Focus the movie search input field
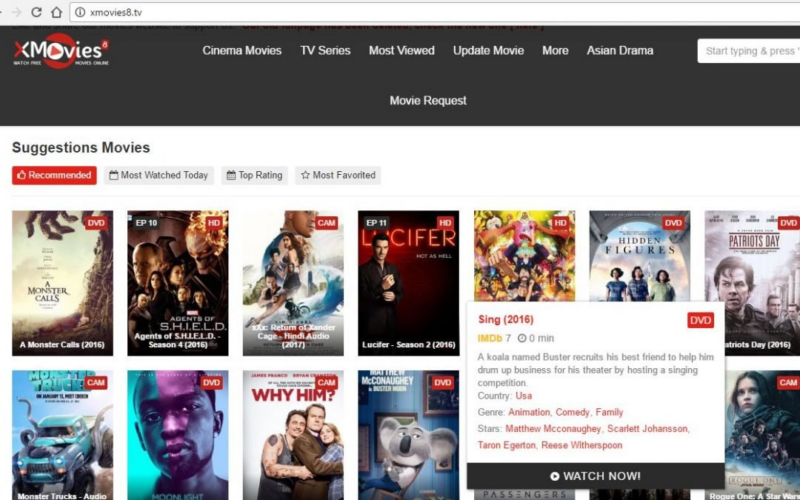The height and width of the screenshot is (500, 800). click(x=750, y=51)
